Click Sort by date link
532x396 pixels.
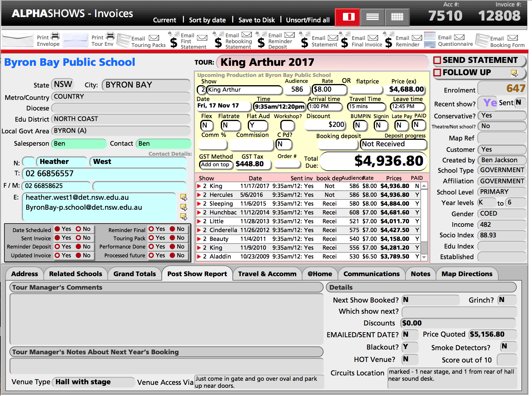click(x=207, y=20)
